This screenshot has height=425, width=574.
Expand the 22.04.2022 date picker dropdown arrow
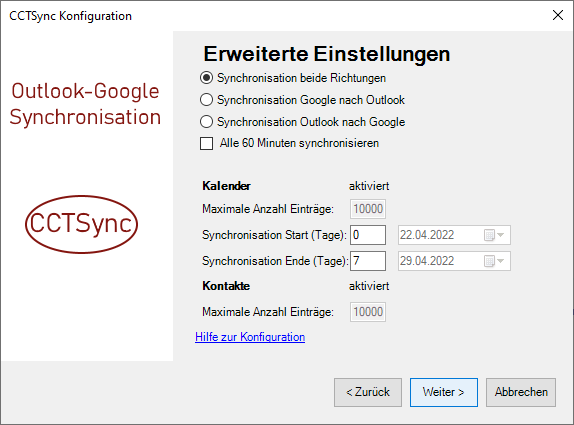501,235
